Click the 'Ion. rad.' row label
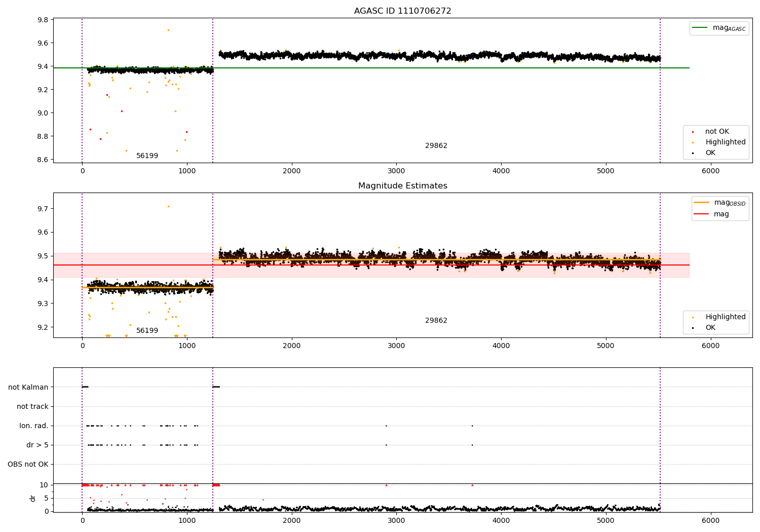 (34, 426)
